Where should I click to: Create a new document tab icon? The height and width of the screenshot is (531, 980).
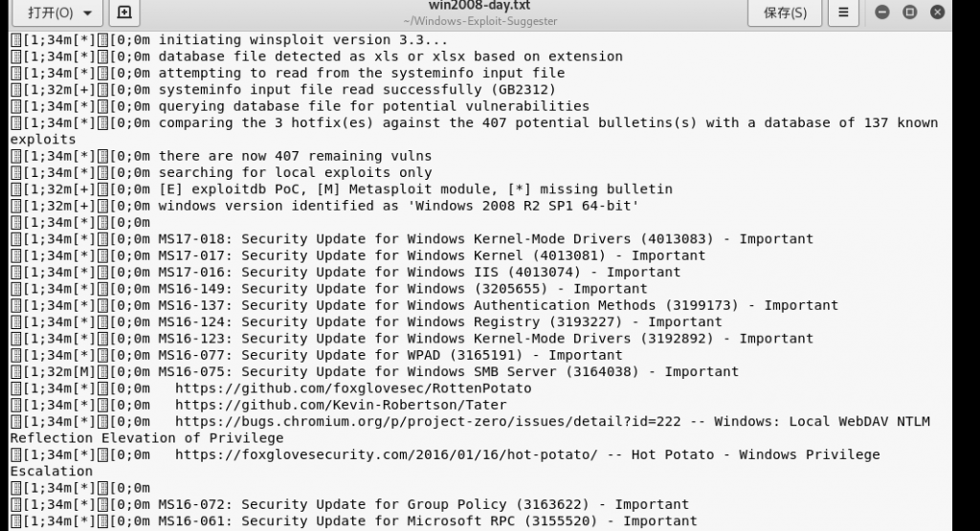pos(124,12)
